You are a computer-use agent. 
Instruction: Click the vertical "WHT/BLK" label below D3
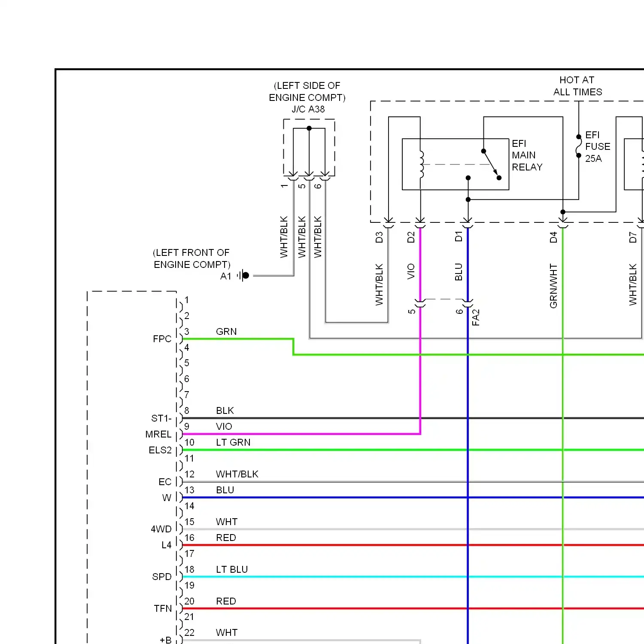(379, 284)
